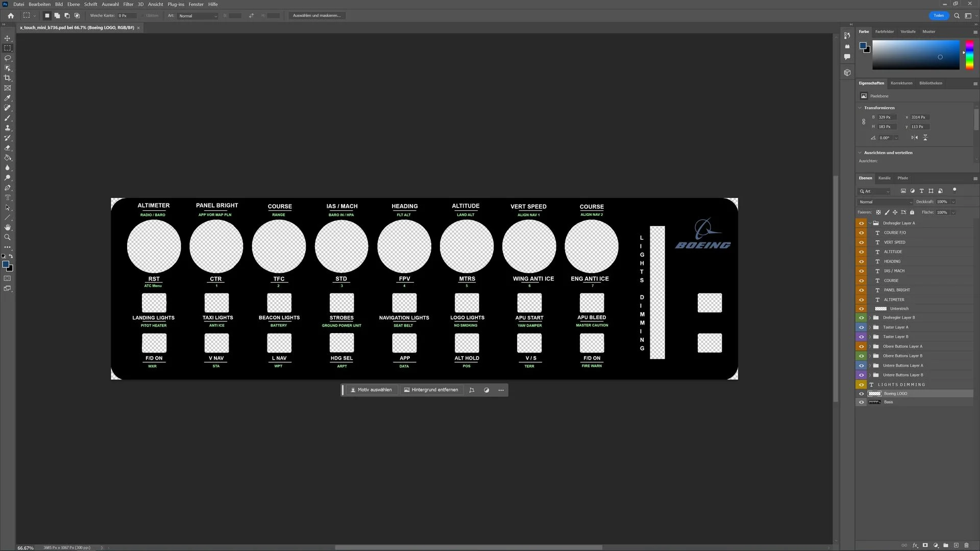Screen dimensions: 980x551
Task: Open the layer blend mode Normal dropdown
Action: point(886,202)
